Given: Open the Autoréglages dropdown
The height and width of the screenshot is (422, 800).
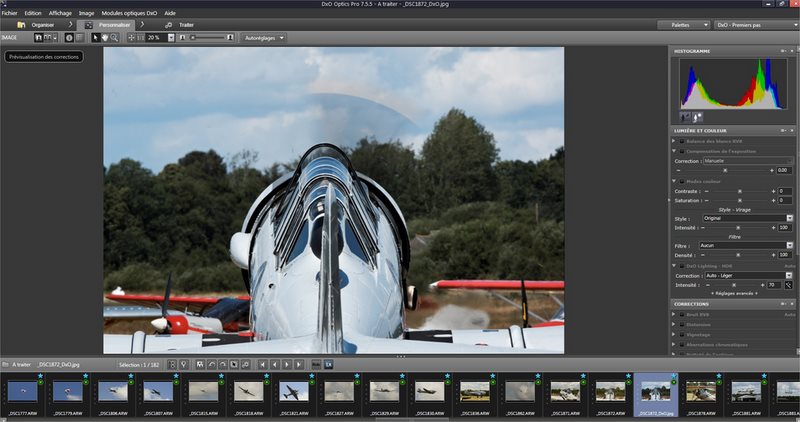Looking at the screenshot, I should [x=263, y=38].
